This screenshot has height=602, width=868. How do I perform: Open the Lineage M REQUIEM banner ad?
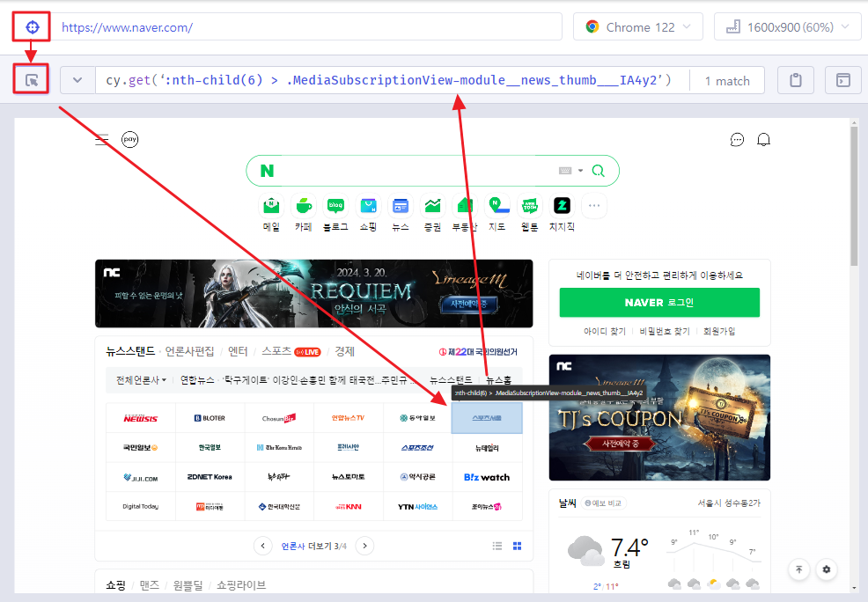pos(314,293)
